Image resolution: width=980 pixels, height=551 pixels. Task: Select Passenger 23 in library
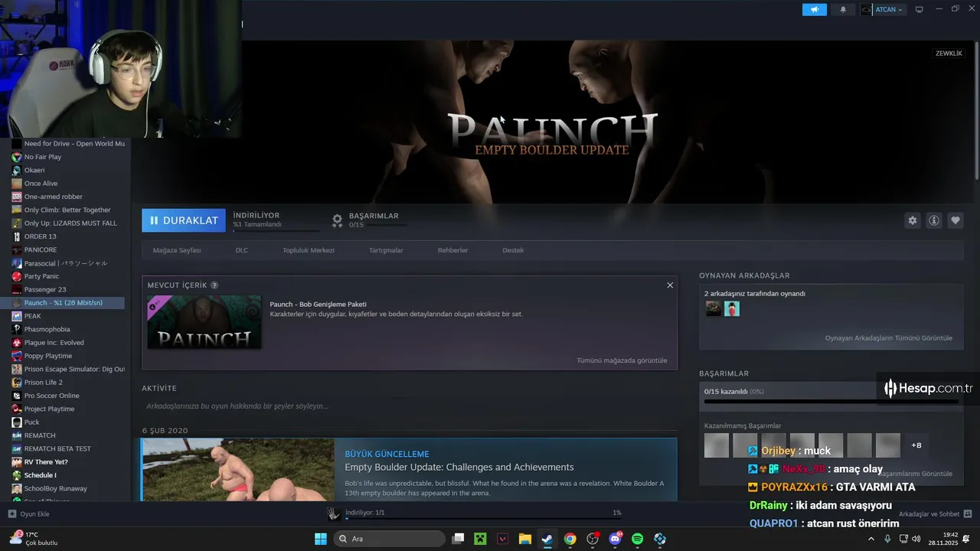[68, 289]
